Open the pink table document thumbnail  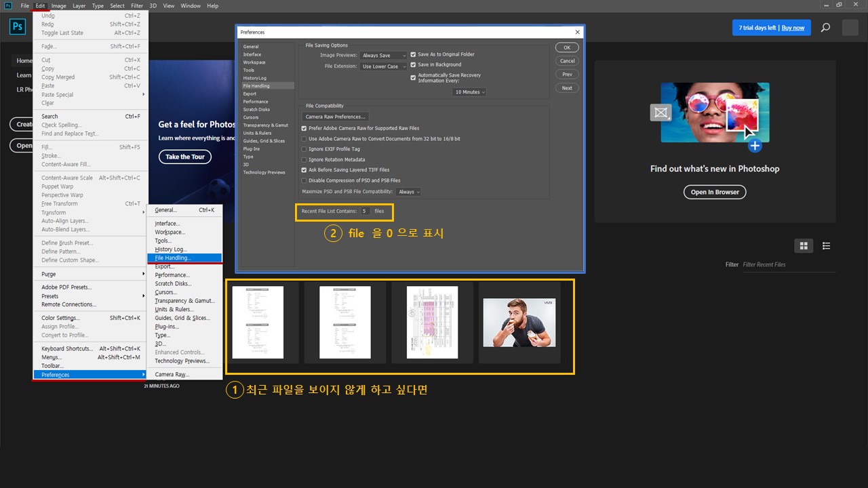(x=432, y=323)
